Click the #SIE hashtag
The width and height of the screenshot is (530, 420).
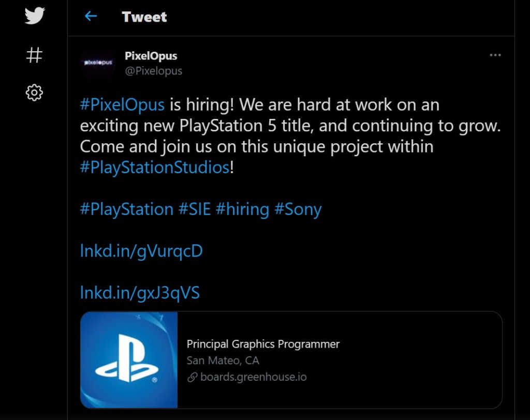195,209
